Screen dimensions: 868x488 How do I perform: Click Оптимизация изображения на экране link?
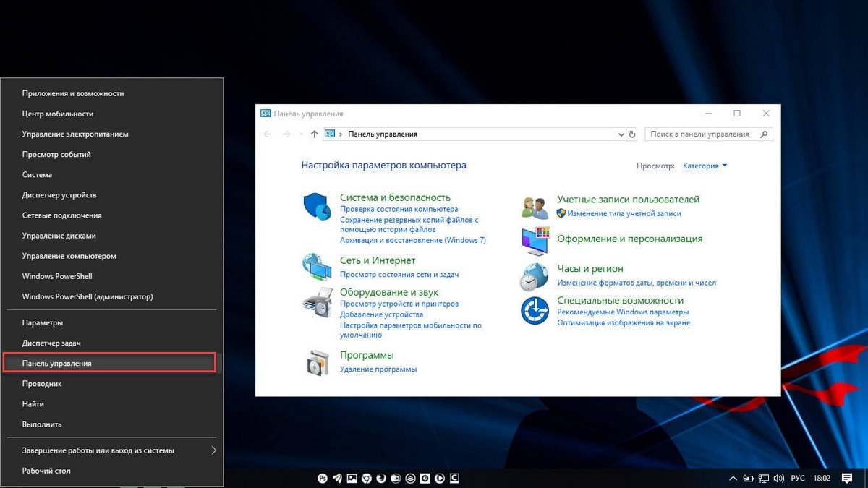(x=624, y=323)
